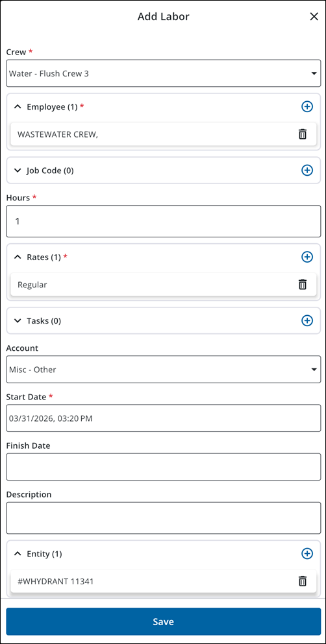Expand the Tasks section
326x644 pixels.
tap(18, 321)
